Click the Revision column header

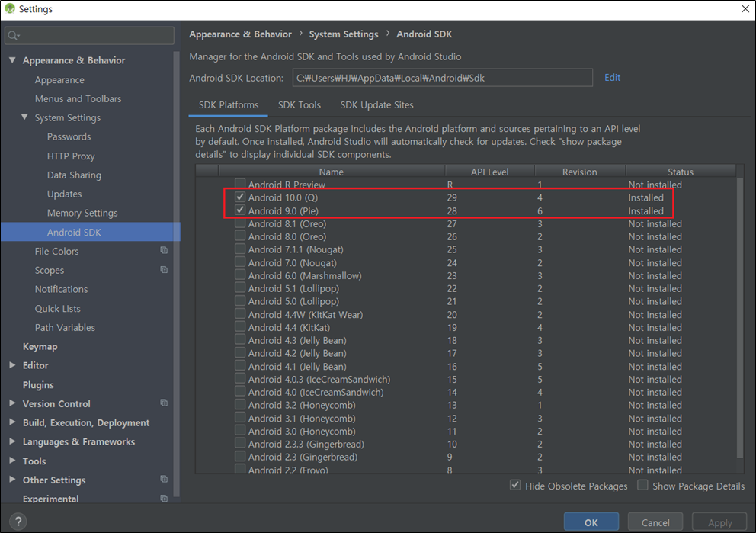point(579,172)
